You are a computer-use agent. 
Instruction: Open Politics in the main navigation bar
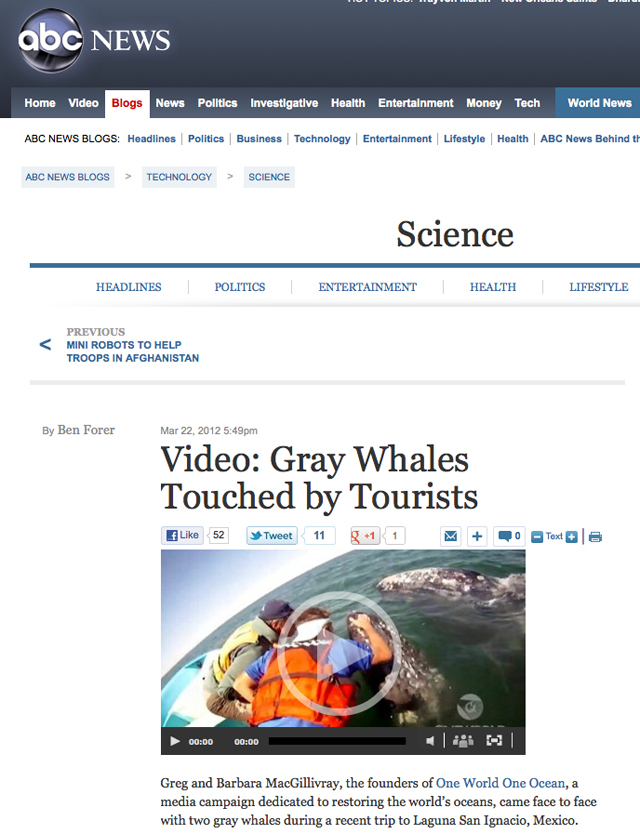click(218, 103)
